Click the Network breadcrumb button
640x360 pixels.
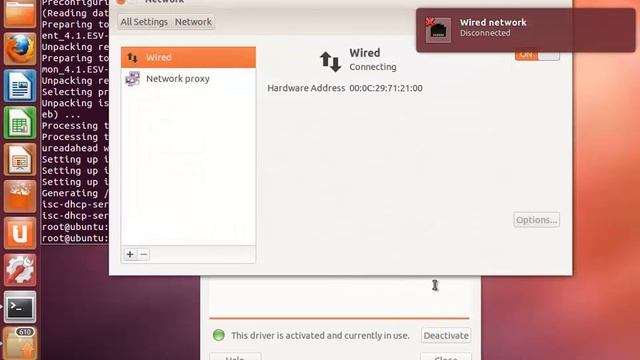point(193,22)
